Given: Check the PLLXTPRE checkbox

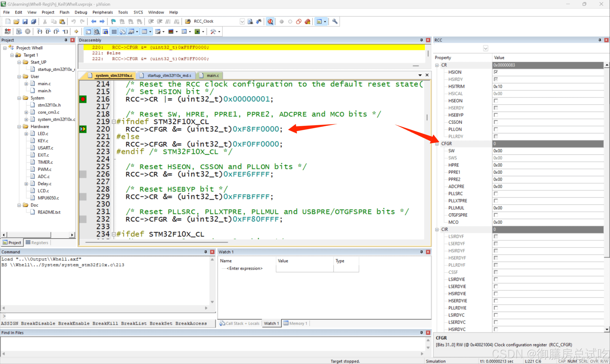Looking at the screenshot, I should point(496,200).
